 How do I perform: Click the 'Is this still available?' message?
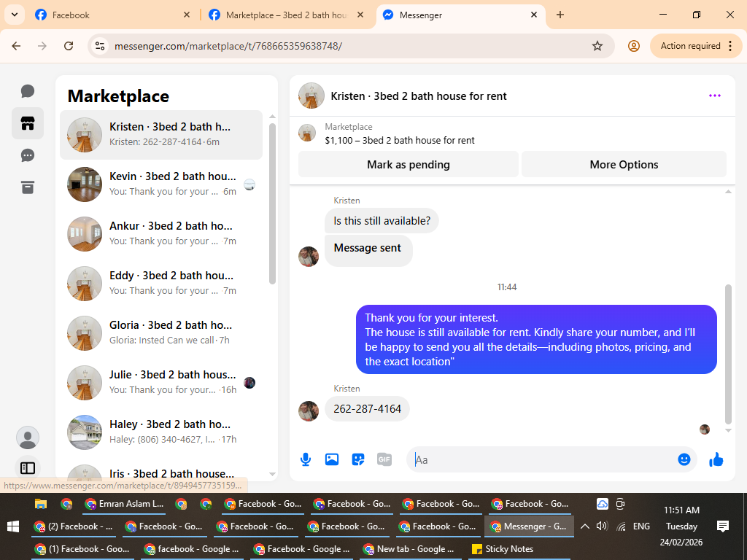click(382, 221)
